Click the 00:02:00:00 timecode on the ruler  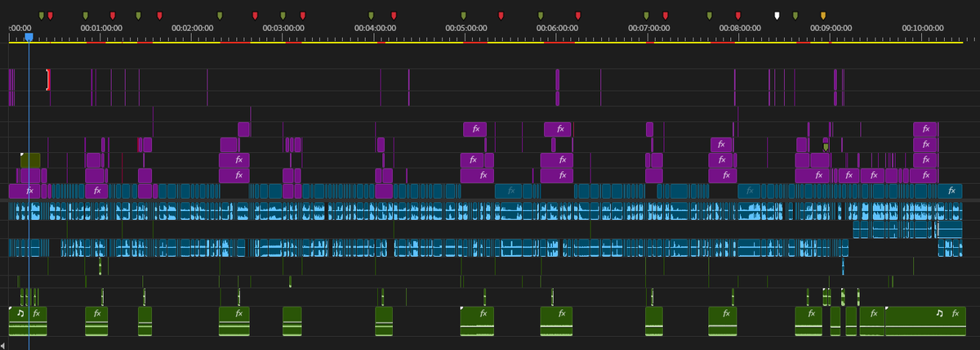tap(193, 27)
